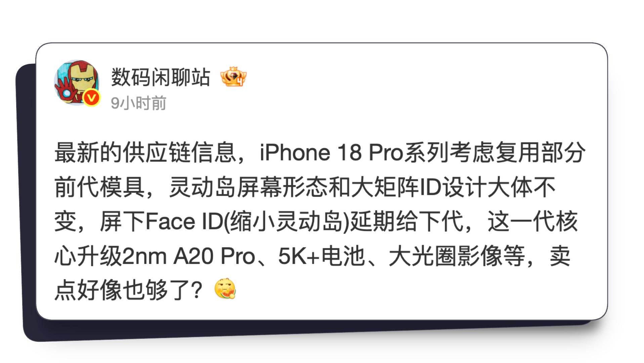Click the '这一代核' text

tap(533, 221)
